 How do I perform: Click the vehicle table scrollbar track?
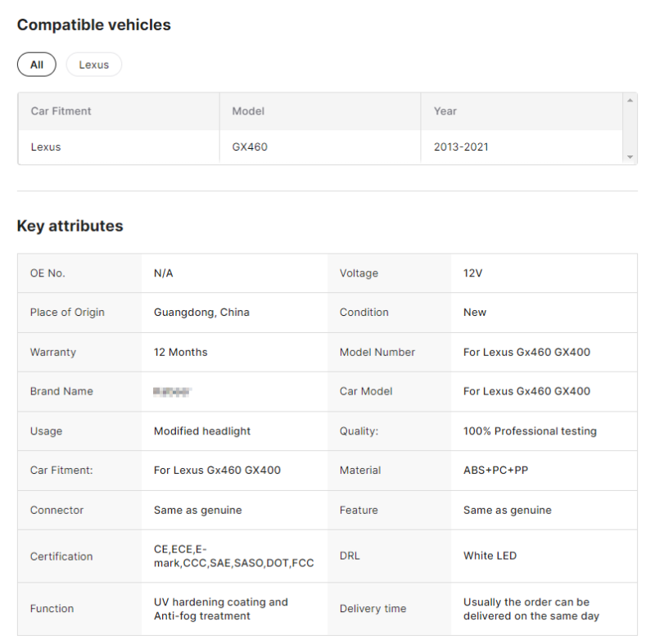[630, 128]
